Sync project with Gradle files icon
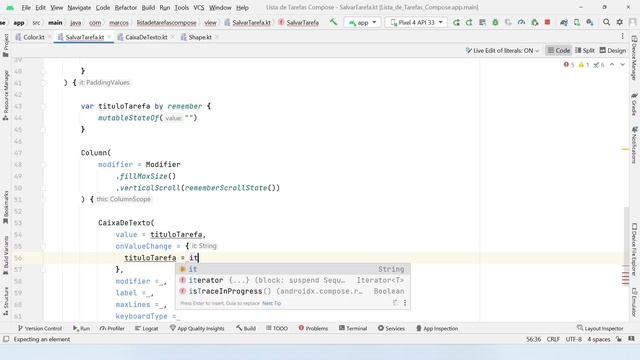Screen dimensions: 640x360 564,22
